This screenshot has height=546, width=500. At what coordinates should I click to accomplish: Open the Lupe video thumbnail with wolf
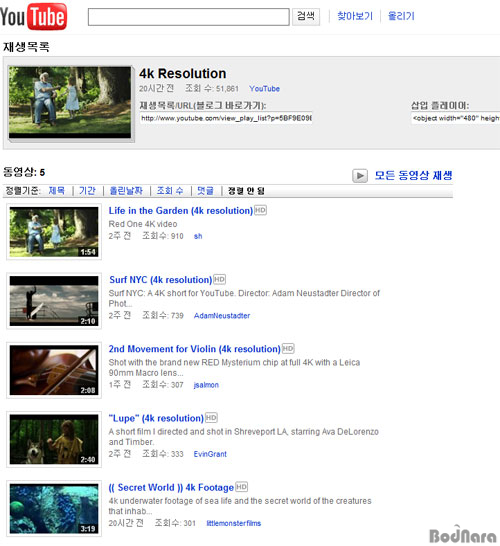54,439
